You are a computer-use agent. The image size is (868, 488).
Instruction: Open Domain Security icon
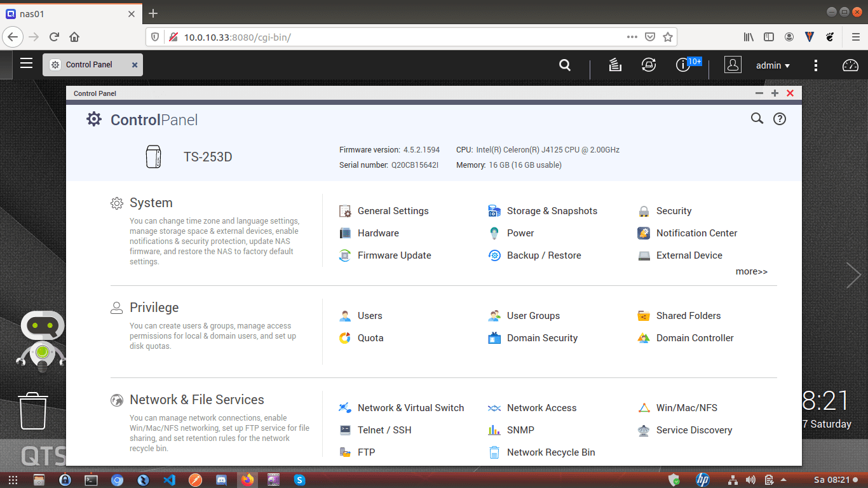[494, 338]
